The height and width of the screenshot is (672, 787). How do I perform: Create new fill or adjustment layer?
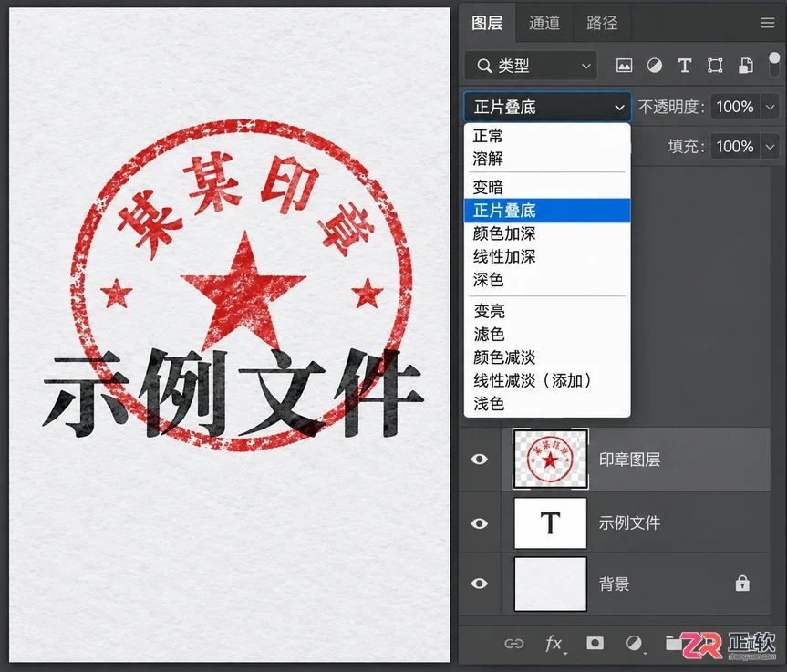(x=635, y=644)
